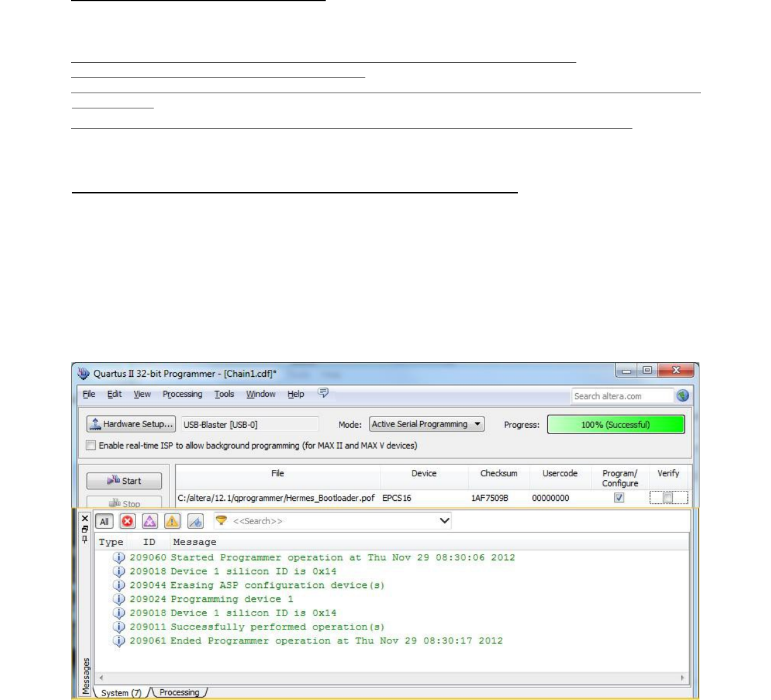
Task: Click the checksum value 1AF7509B
Action: (489, 498)
